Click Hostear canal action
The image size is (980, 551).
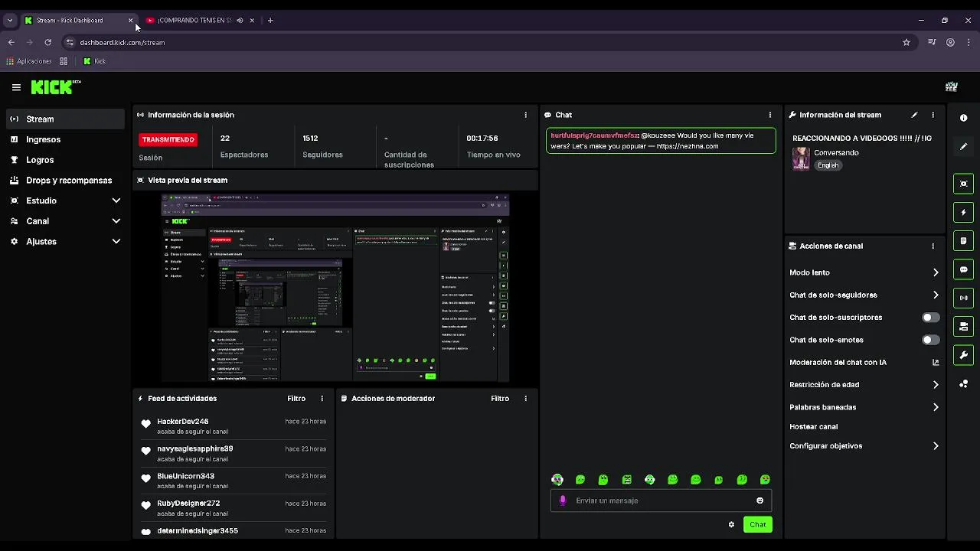pyautogui.click(x=813, y=427)
